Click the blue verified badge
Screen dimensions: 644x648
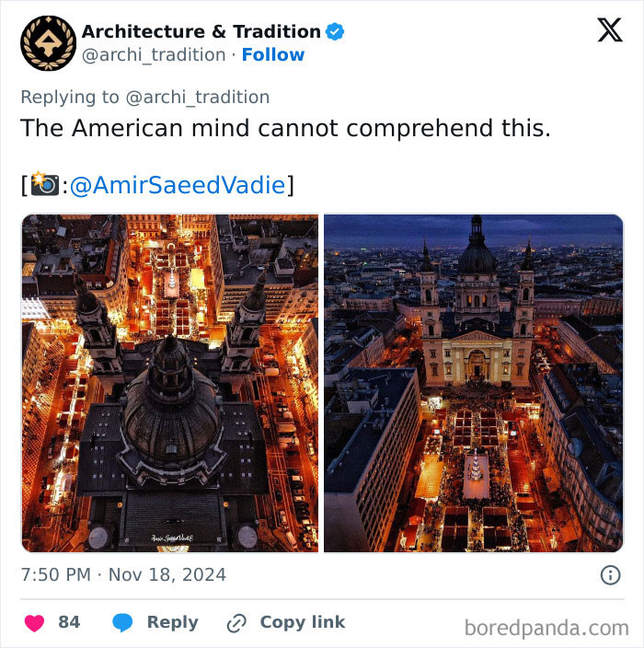pyautogui.click(x=335, y=32)
